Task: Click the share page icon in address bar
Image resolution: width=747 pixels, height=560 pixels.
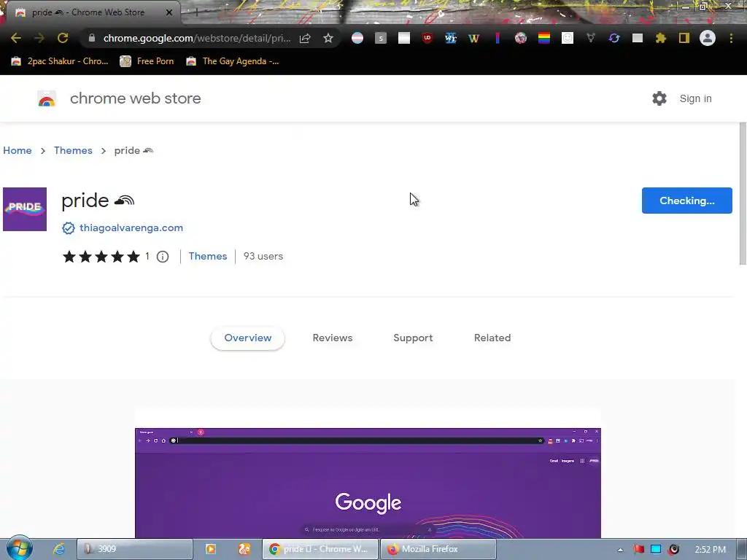Action: click(x=305, y=38)
